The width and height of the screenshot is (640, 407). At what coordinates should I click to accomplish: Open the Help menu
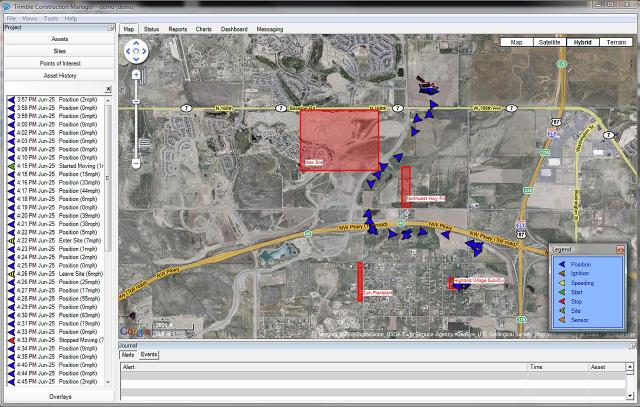(71, 18)
